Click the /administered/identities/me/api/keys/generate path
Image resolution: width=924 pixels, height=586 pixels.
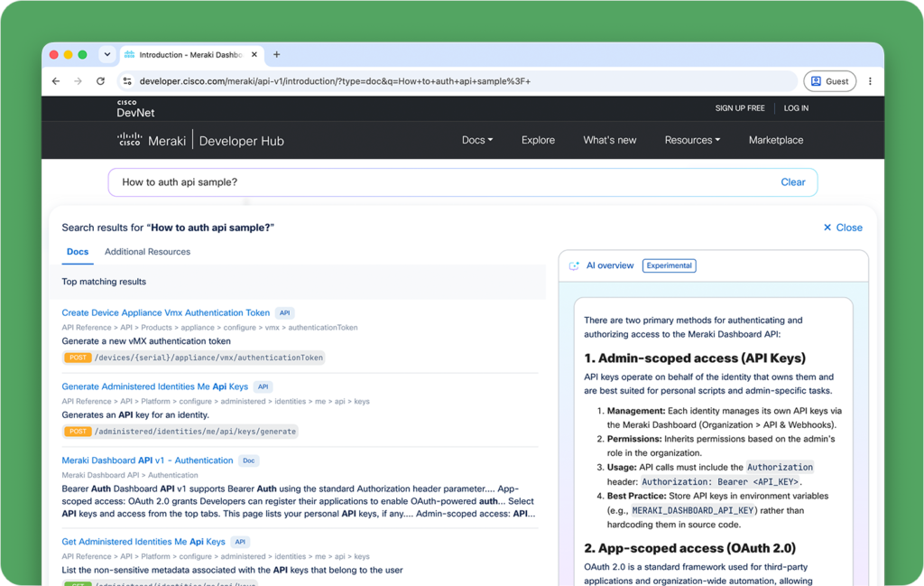click(195, 432)
